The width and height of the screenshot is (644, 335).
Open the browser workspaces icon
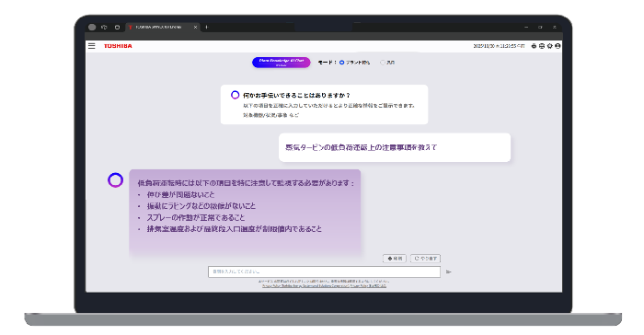[x=104, y=27]
